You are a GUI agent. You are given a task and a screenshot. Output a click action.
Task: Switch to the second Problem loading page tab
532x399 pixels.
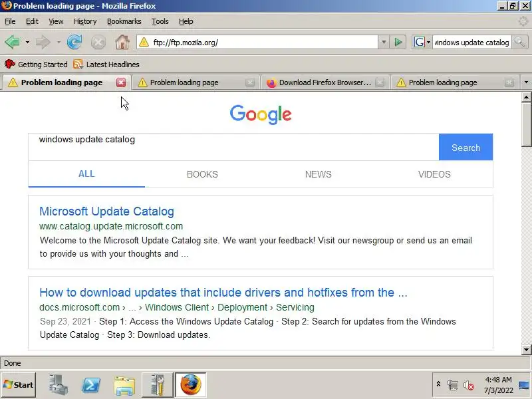(195, 82)
